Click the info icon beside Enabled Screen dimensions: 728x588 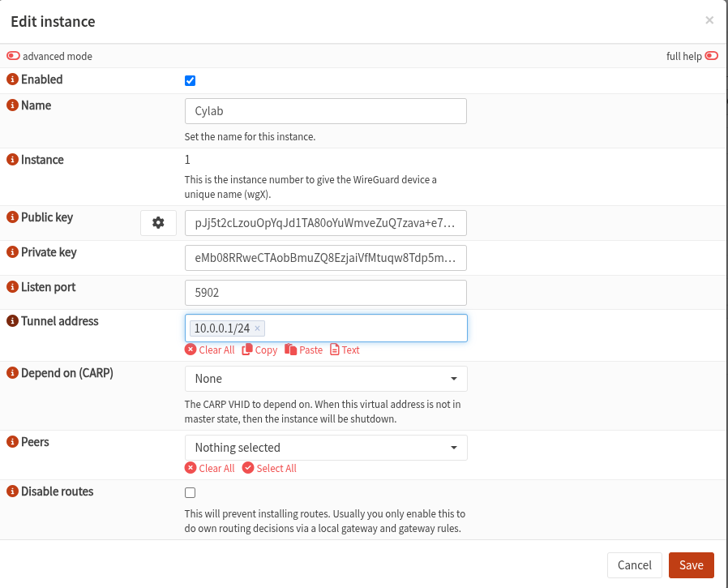point(13,79)
